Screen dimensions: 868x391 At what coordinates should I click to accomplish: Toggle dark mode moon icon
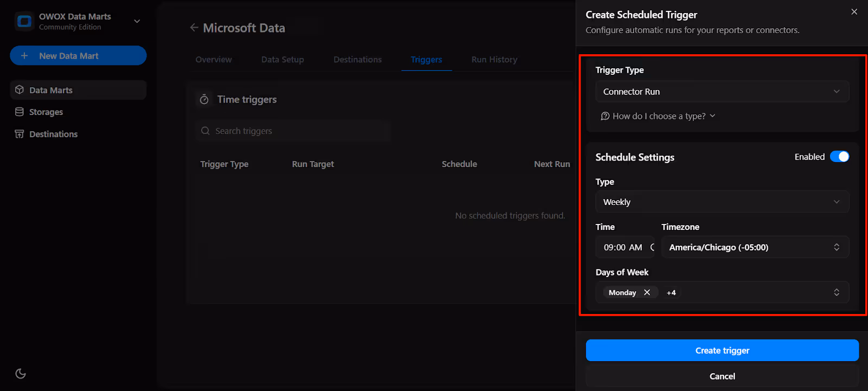pyautogui.click(x=21, y=374)
